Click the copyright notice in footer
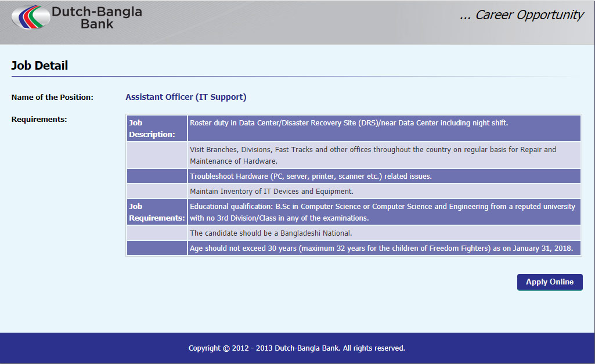Viewport: 595px width, 364px height. 297,348
